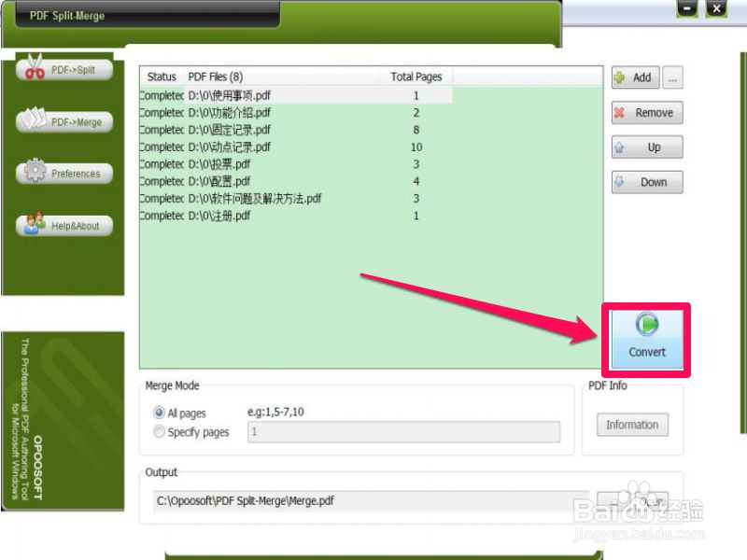This screenshot has width=747, height=560.
Task: Click the people icon on Help&About
Action: click(35, 222)
